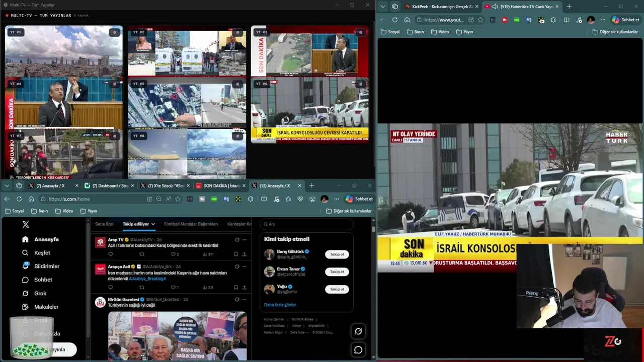Open the X logo in sidebar
The image size is (644, 362).
26,225
